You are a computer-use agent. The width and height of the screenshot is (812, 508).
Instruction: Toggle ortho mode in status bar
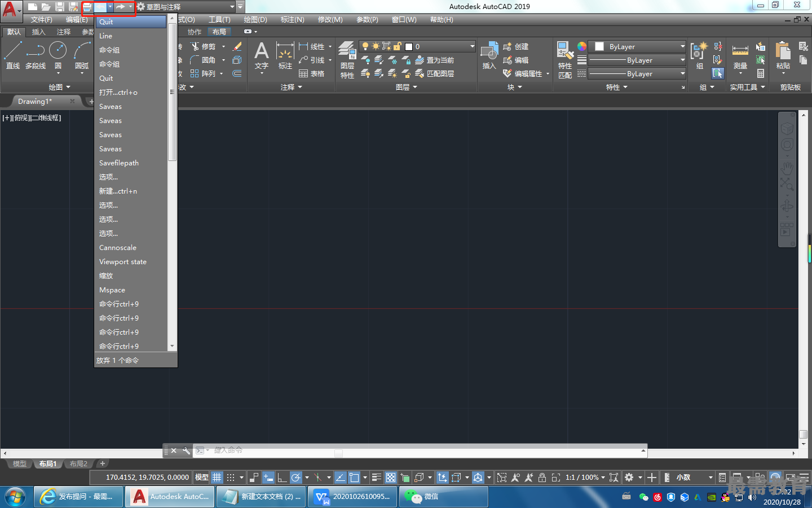coord(282,478)
